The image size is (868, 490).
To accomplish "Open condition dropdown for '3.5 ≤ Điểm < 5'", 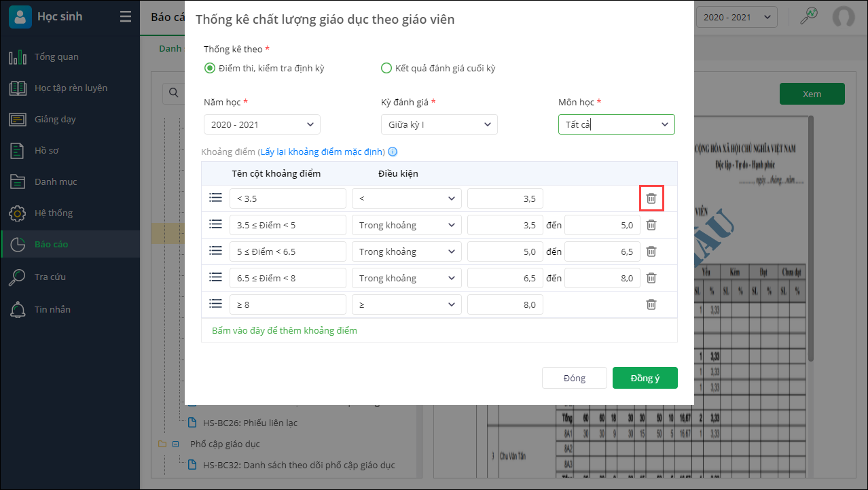I will (407, 225).
